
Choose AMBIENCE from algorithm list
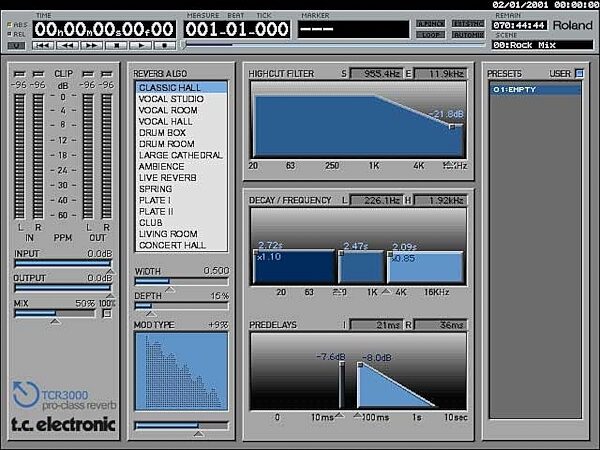click(181, 166)
